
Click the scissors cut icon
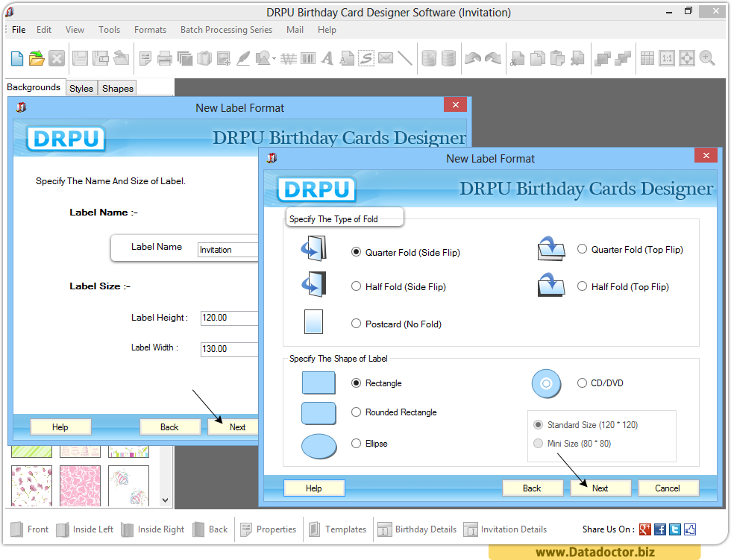517,59
